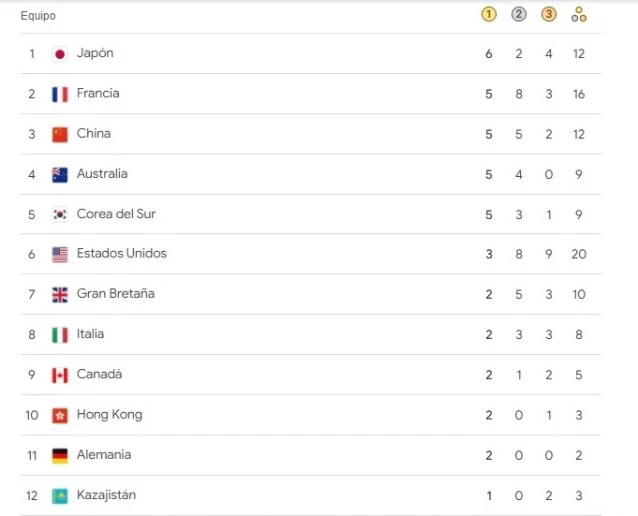This screenshot has width=638, height=516.
Task: Click the Francia row name
Action: coord(98,93)
